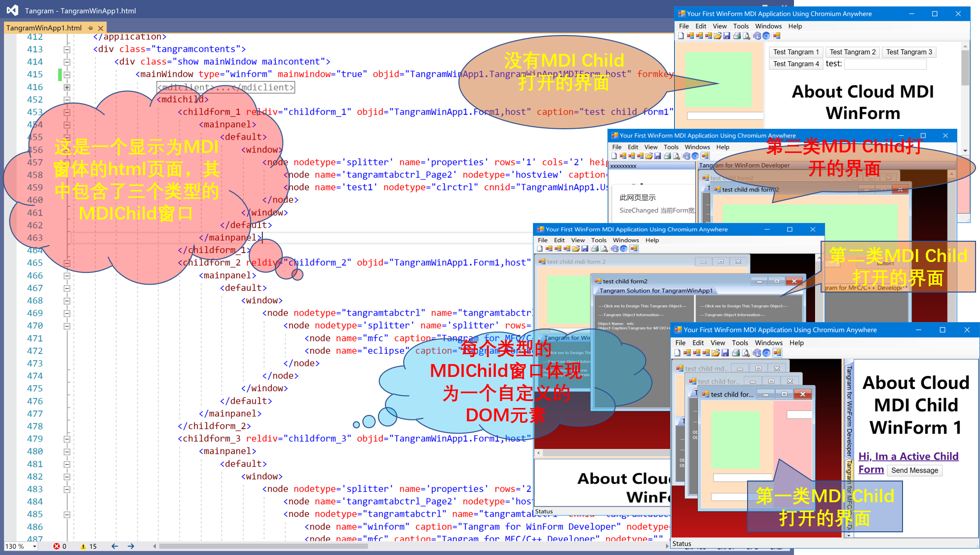The image size is (980, 555).
Task: Click Save icon in bottom-right window toolbar
Action: pos(725,353)
